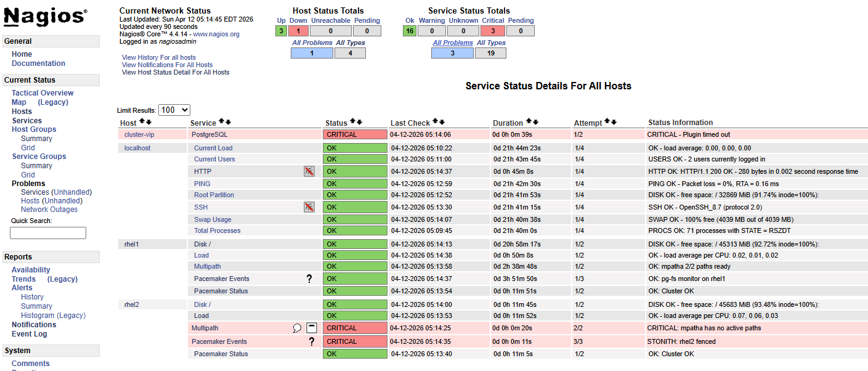Open the Limit Results dropdown

pos(174,110)
